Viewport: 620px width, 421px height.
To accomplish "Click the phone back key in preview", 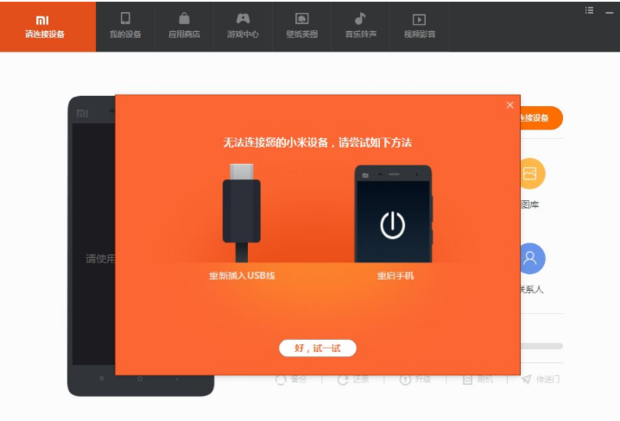I will [x=177, y=379].
